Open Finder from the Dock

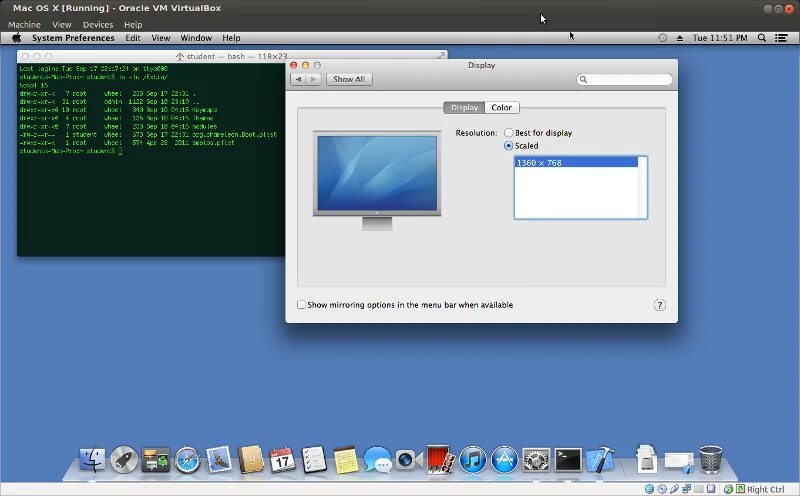click(92, 460)
